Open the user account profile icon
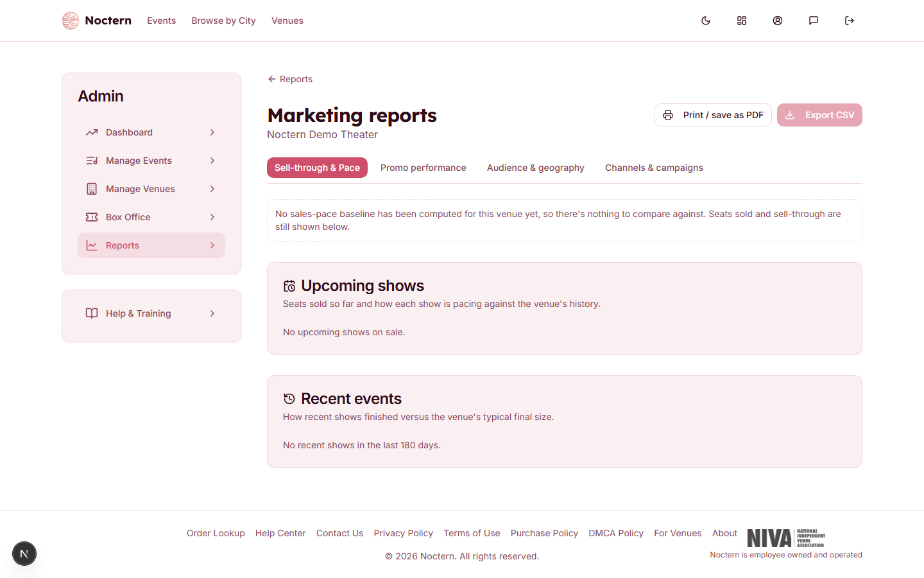 (x=778, y=21)
